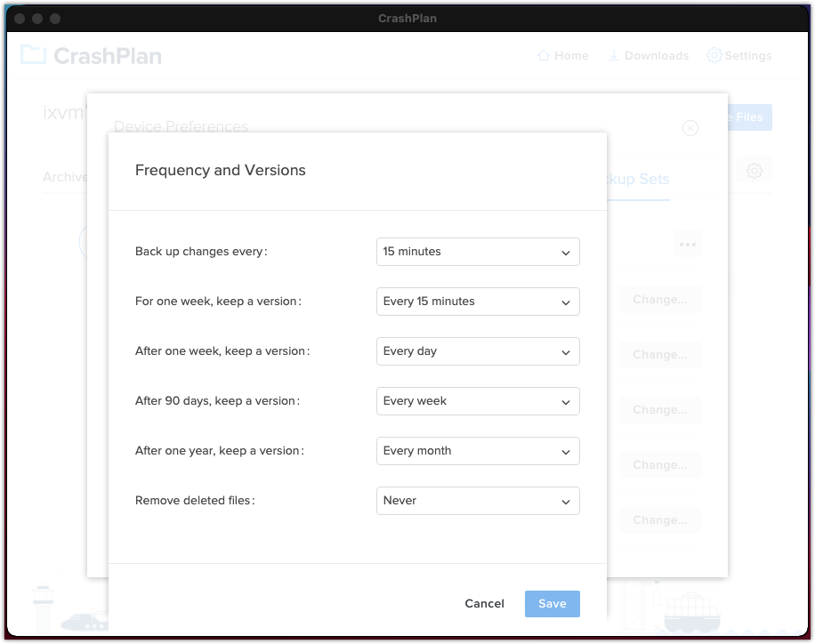Click the topmost Change button

[659, 300]
